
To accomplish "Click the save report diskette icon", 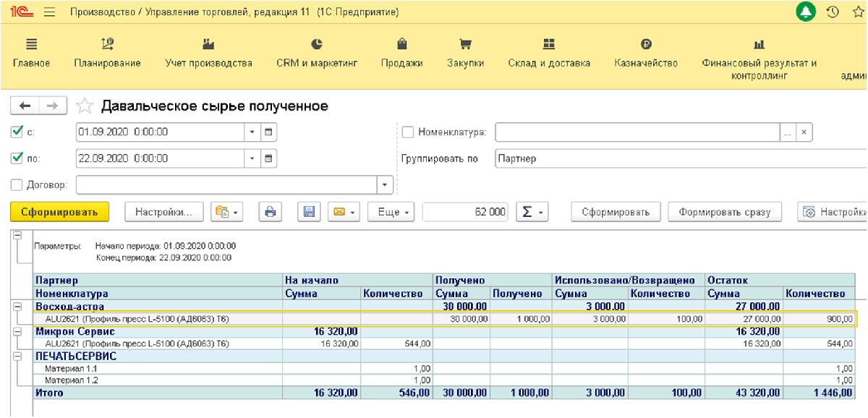I will coord(309,212).
